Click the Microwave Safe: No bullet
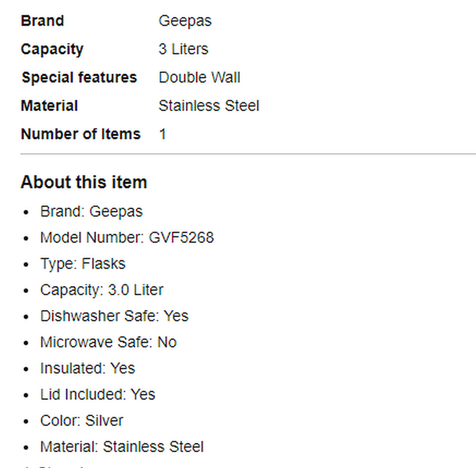This screenshot has width=476, height=468. tap(108, 342)
